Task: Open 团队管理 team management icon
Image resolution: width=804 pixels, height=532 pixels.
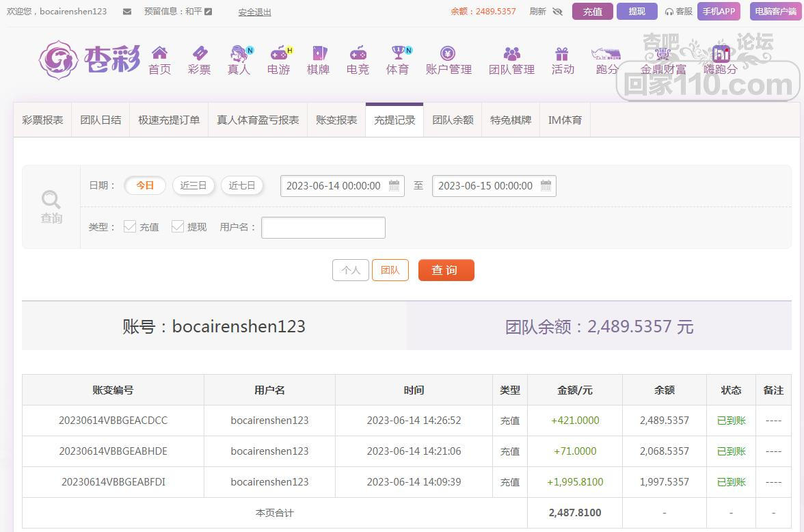Action: click(x=511, y=54)
